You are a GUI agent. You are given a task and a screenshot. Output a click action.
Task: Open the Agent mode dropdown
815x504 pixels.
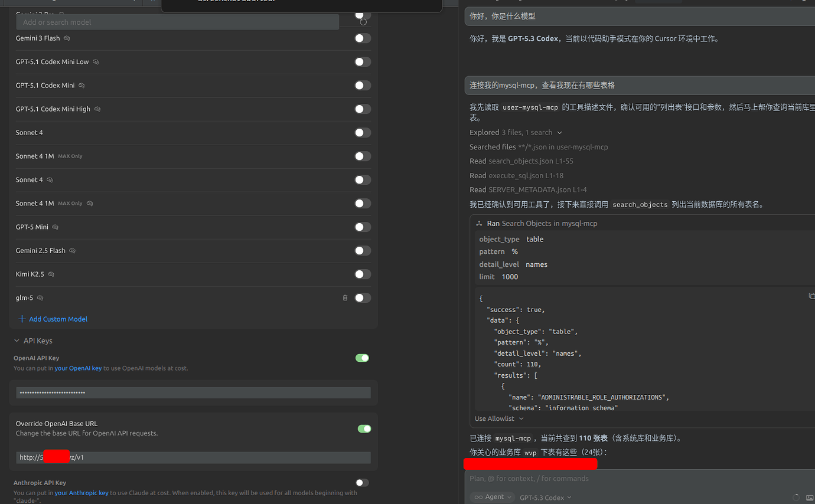(x=493, y=498)
